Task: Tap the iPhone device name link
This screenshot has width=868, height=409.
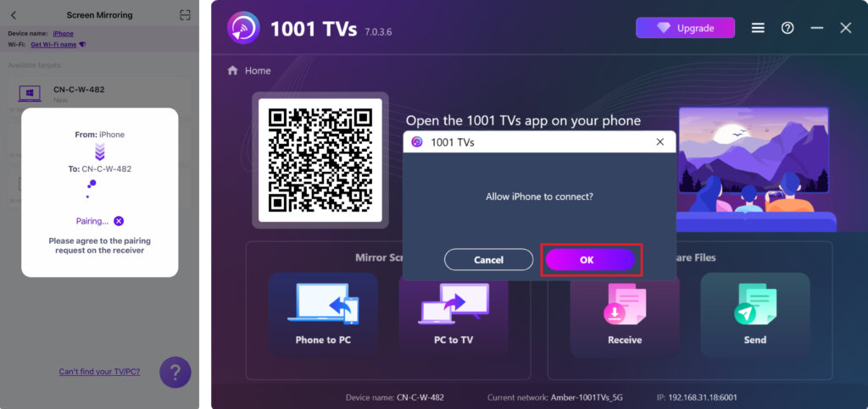Action: 63,34
